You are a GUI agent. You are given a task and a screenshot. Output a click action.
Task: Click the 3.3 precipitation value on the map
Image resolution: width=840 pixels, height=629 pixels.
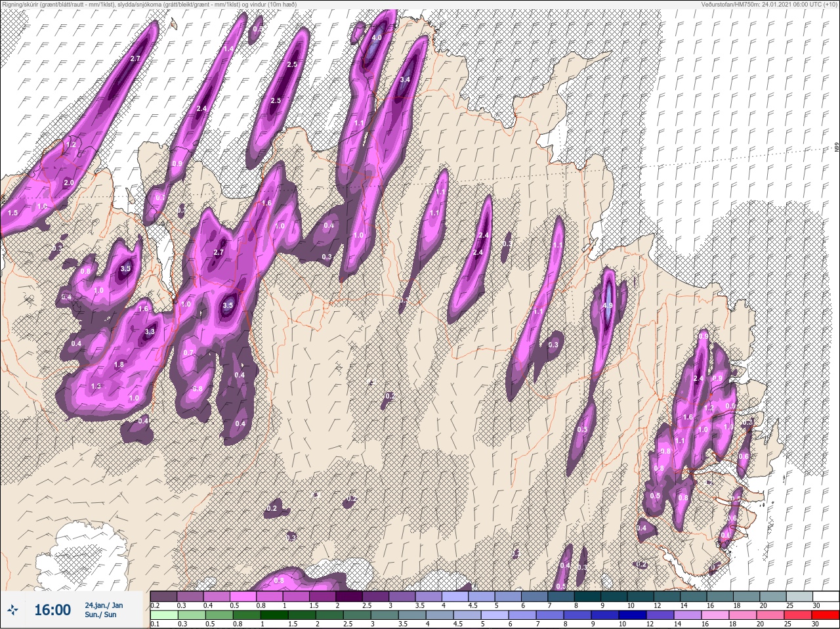(150, 332)
